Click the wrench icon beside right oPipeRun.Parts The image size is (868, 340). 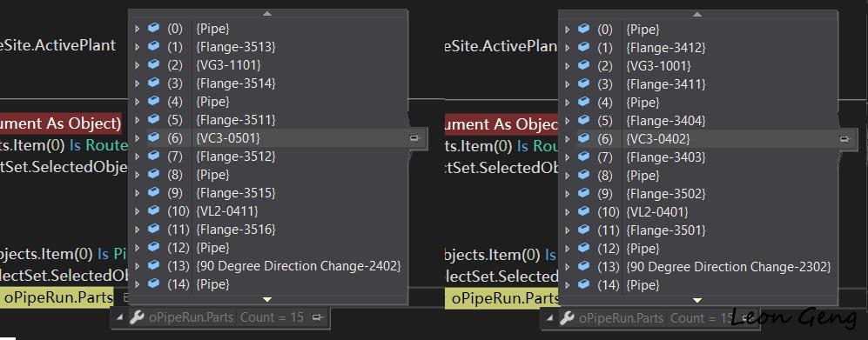coord(566,318)
